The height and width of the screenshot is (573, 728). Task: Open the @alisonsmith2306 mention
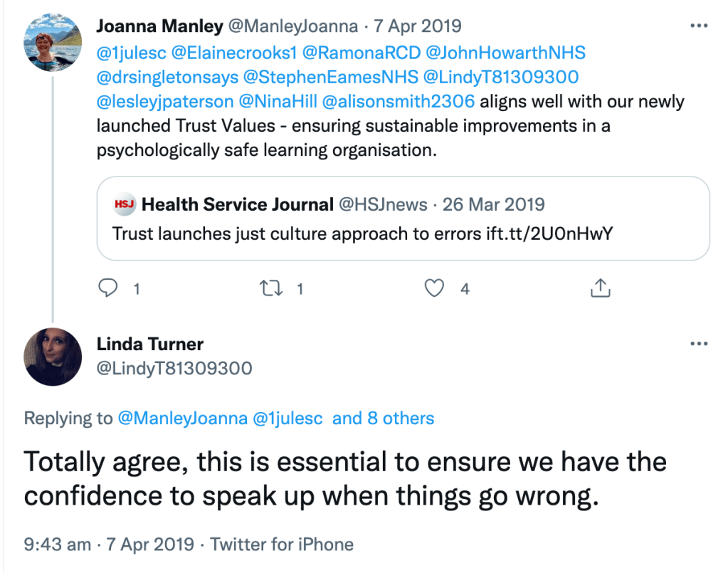click(x=399, y=101)
